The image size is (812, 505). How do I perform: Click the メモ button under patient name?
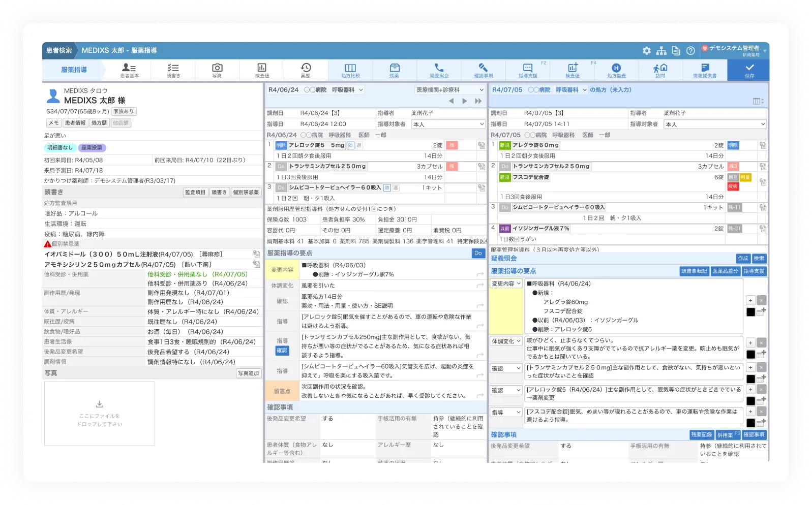tap(54, 123)
